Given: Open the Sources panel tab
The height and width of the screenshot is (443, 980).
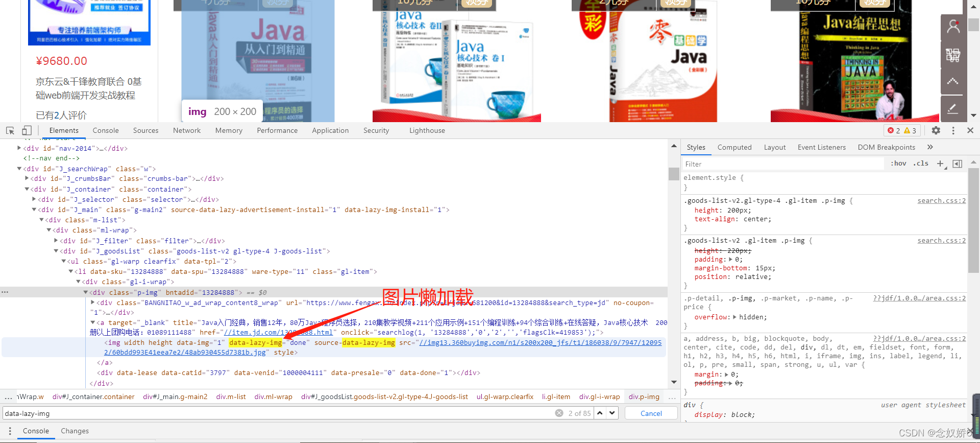Looking at the screenshot, I should (145, 131).
